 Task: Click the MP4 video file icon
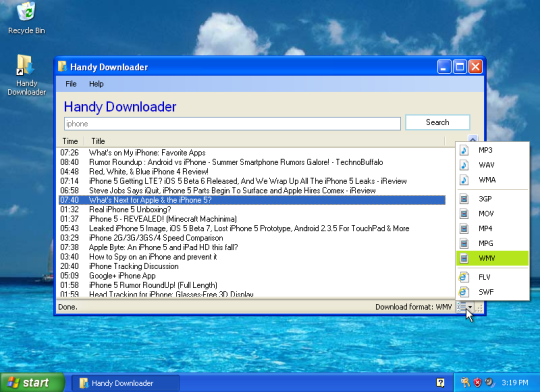pyautogui.click(x=464, y=228)
